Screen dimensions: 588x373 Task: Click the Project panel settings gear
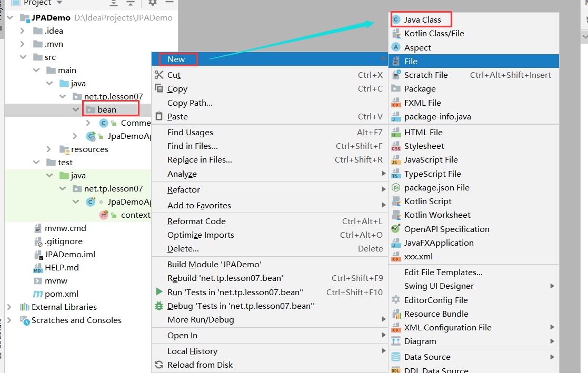pyautogui.click(x=152, y=2)
